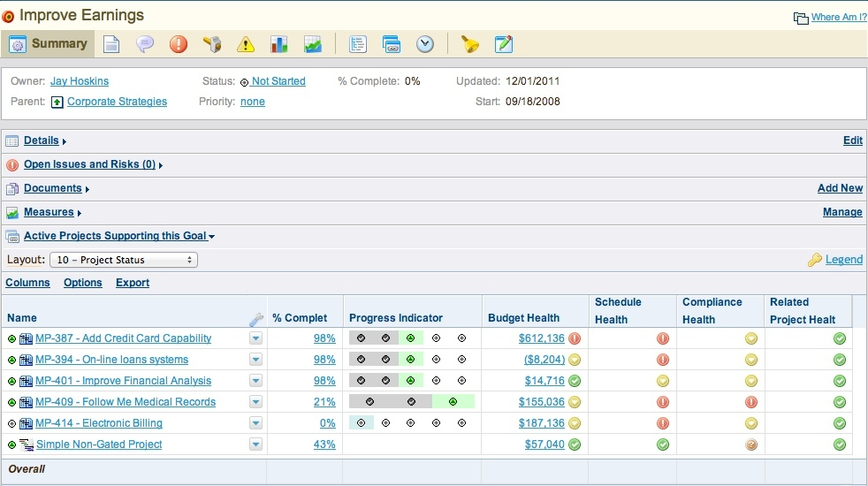Click the hammer tool icon in toolbar

pyautogui.click(x=212, y=44)
